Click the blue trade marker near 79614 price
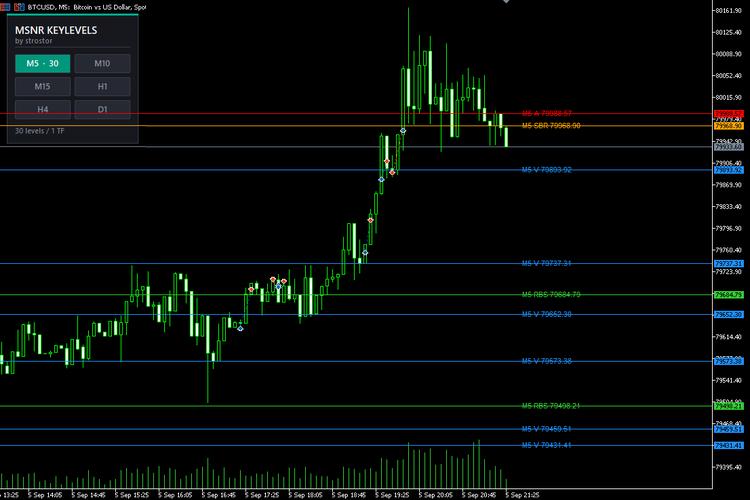The height and width of the screenshot is (500, 750). [x=240, y=328]
